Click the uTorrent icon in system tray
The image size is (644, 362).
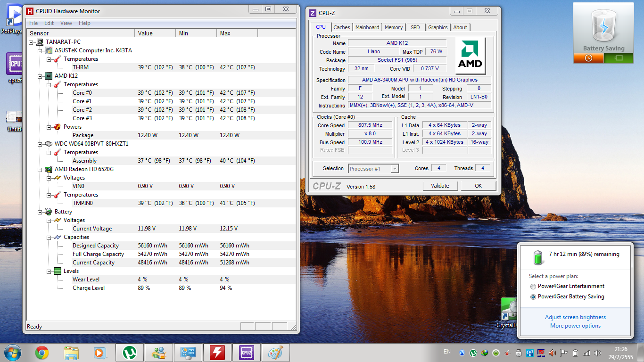point(473,353)
